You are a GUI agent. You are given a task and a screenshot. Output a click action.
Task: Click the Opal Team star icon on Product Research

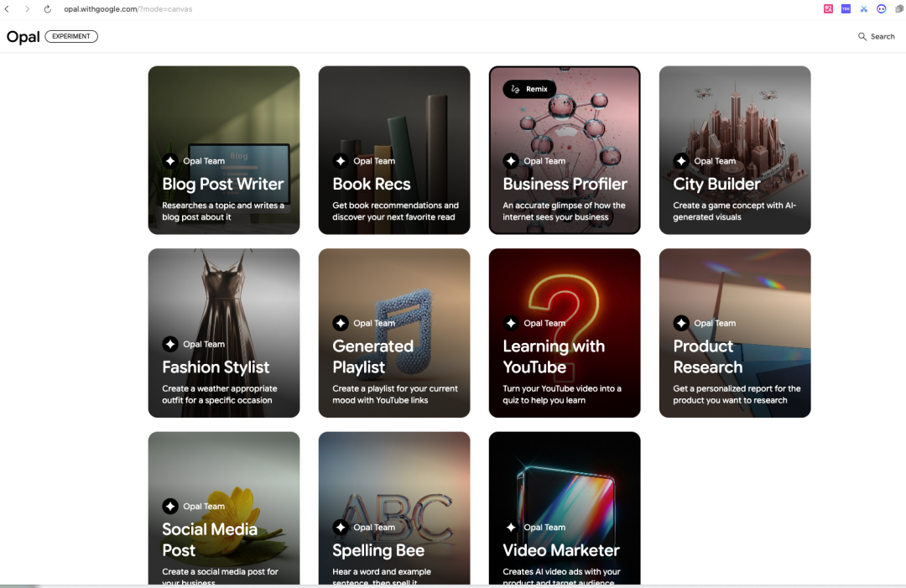pyautogui.click(x=681, y=323)
